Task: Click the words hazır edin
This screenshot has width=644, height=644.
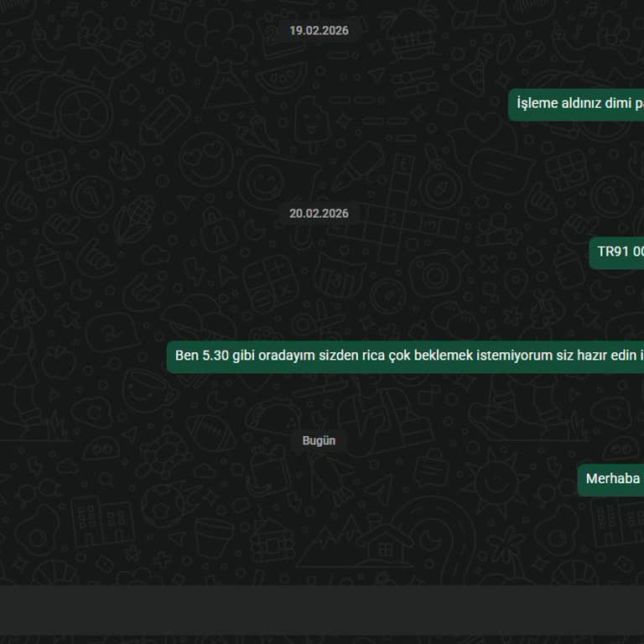Action: (610, 356)
